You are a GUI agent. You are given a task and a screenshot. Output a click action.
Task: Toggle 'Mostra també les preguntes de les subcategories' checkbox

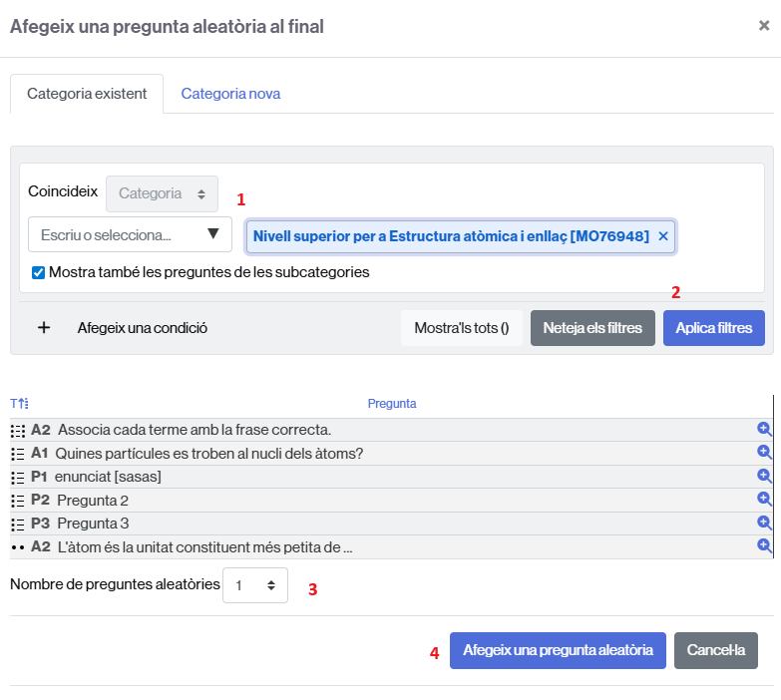click(x=38, y=272)
